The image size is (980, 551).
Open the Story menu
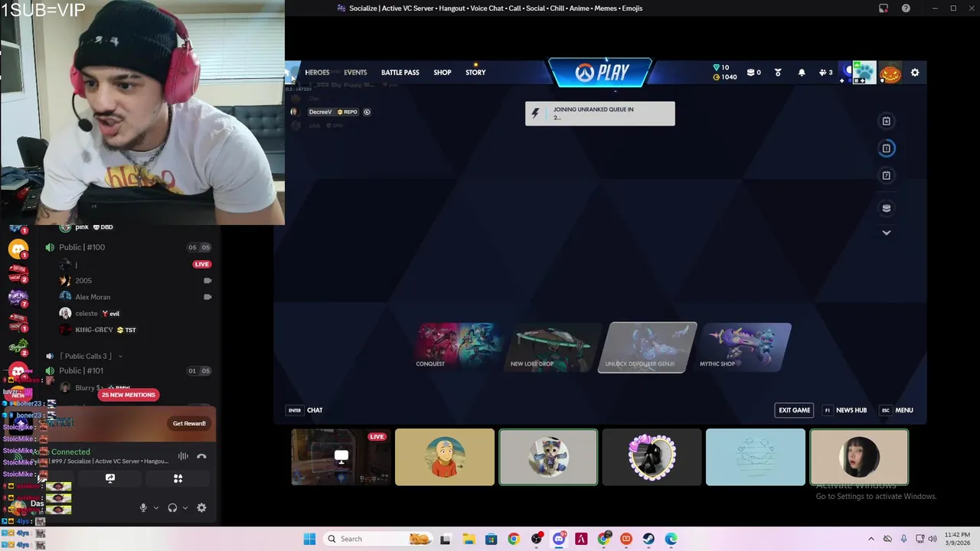pos(475,73)
